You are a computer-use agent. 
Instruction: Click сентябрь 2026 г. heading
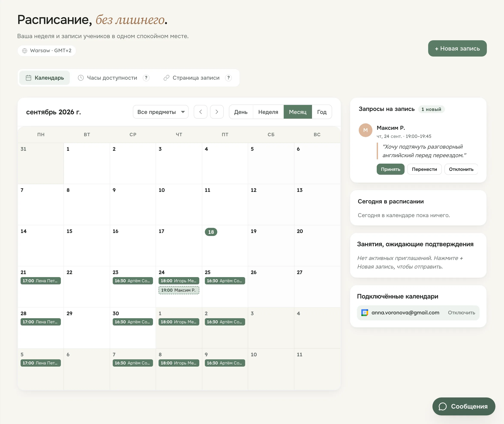pyautogui.click(x=53, y=112)
